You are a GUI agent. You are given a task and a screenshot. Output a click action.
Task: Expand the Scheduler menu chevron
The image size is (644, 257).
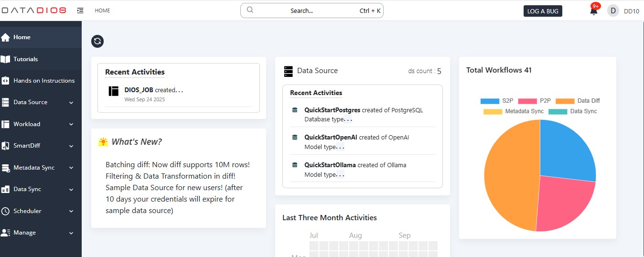71,211
